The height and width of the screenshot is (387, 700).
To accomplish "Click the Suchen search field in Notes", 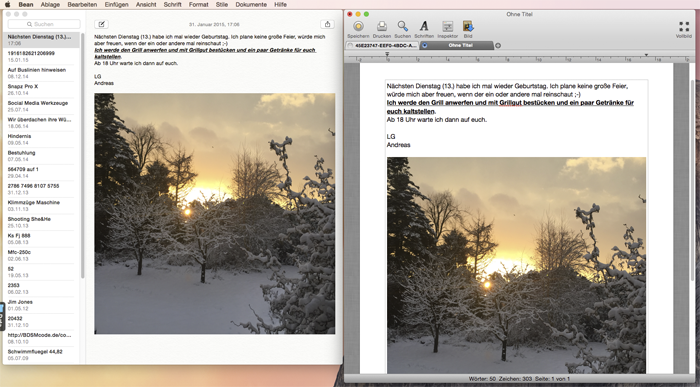I will coord(44,24).
